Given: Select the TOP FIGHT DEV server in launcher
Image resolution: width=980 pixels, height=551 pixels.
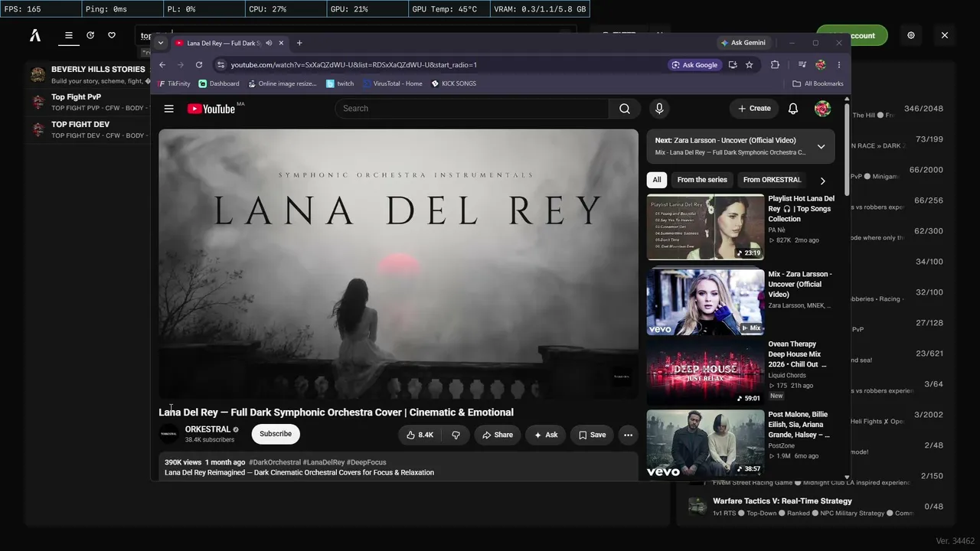Looking at the screenshot, I should (90, 129).
